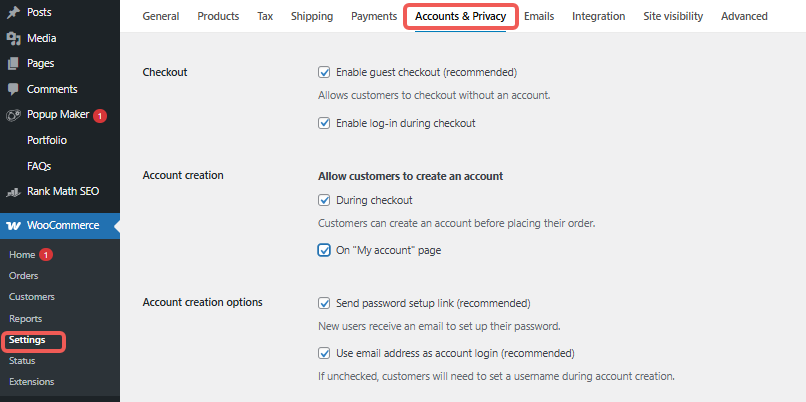Open the Shipping settings tab
The height and width of the screenshot is (402, 806).
coord(312,16)
